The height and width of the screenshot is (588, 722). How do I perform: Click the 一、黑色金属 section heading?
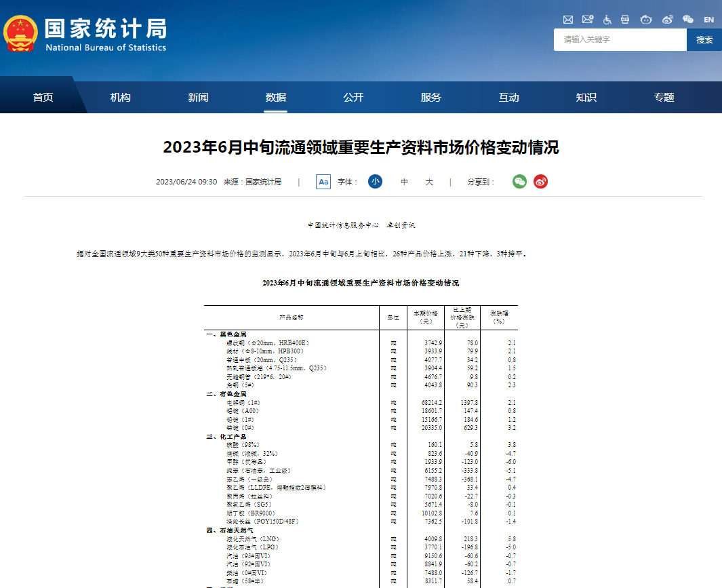point(226,334)
